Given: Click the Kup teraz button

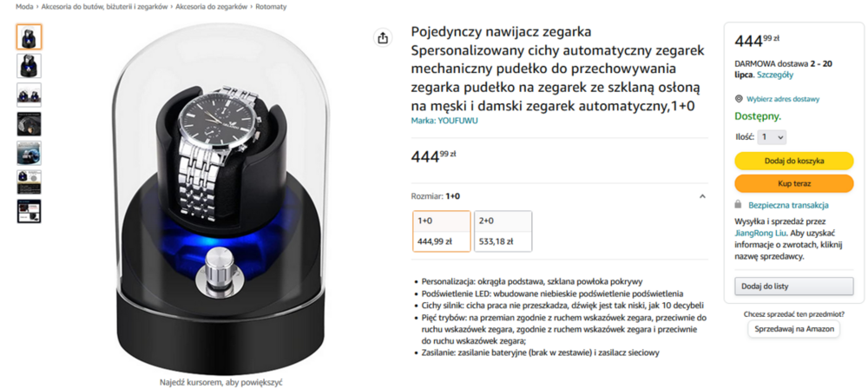Looking at the screenshot, I should 794,183.
